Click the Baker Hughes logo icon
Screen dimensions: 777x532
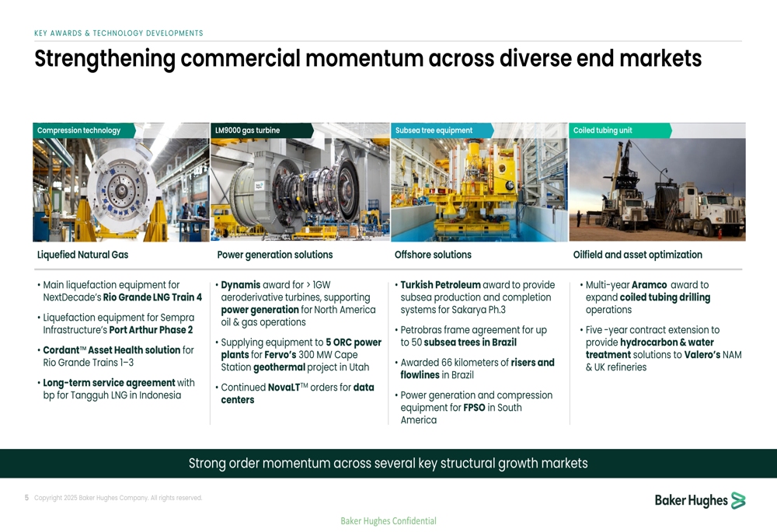tap(737, 501)
